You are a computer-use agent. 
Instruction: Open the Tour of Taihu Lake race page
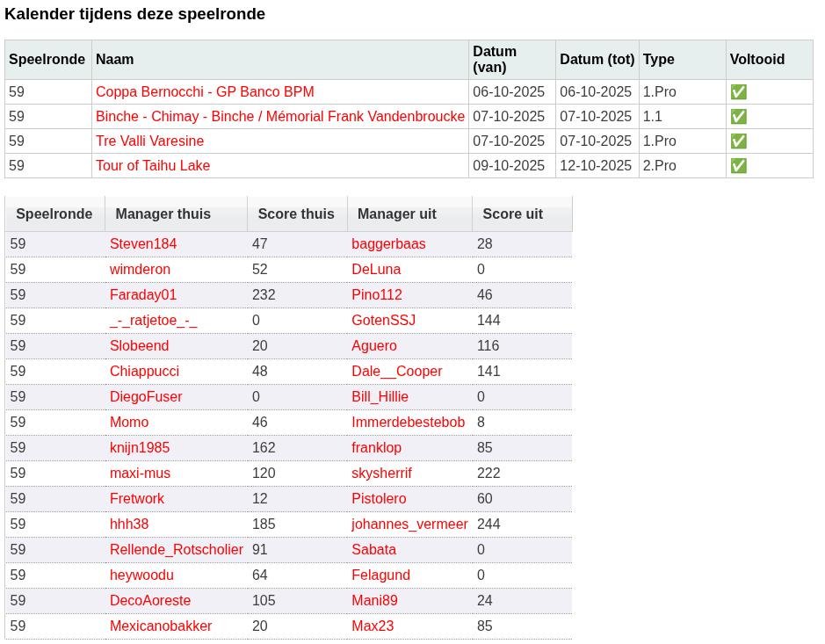[152, 165]
